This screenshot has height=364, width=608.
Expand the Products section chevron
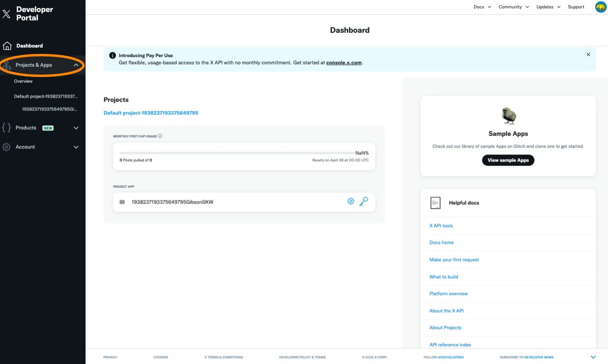tap(76, 128)
